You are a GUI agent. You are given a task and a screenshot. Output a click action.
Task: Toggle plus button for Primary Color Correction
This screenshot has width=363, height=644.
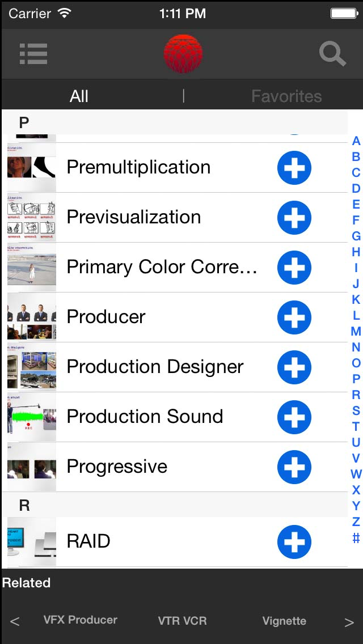294,268
